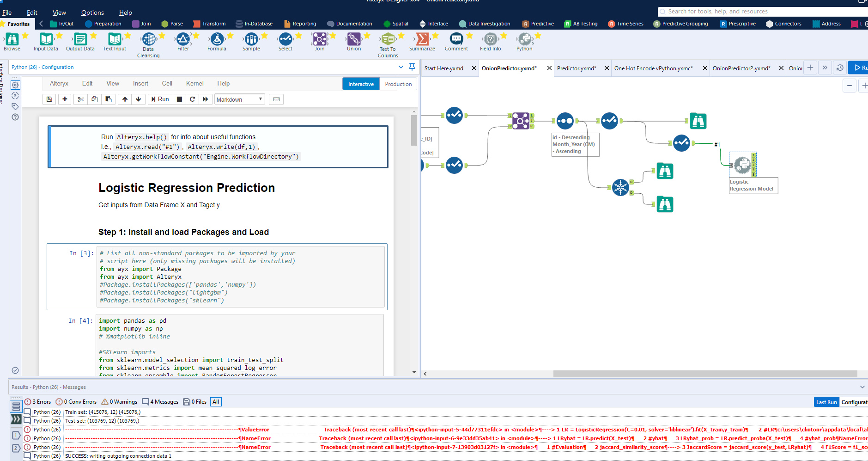
Task: Filter results to show 3 Errors
Action: (38, 402)
